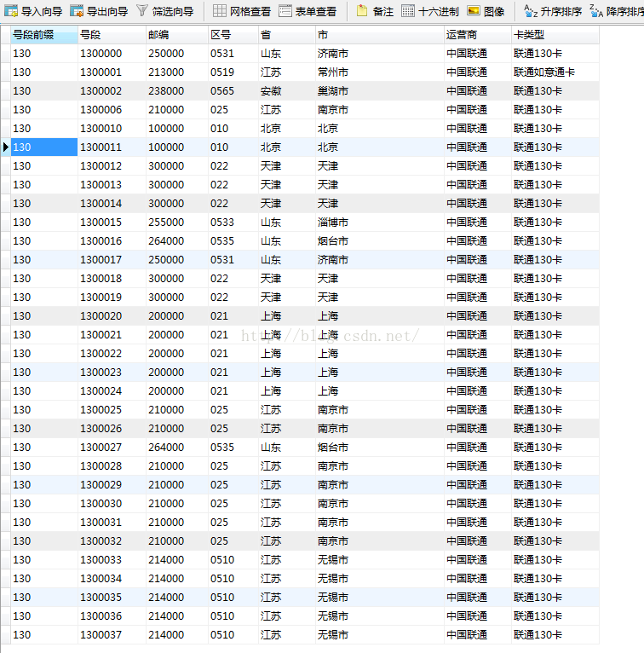
Task: Click postal code 255000
Action: 177,222
